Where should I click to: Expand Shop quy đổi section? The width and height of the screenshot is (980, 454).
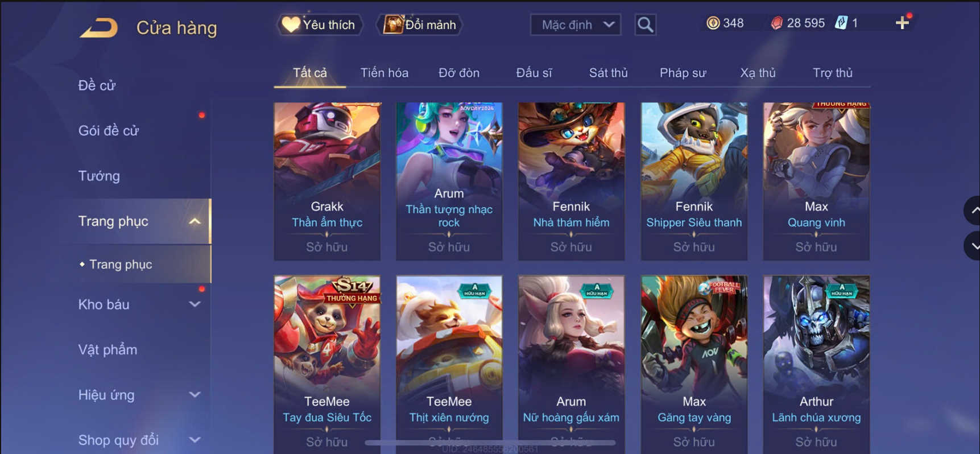coord(195,440)
